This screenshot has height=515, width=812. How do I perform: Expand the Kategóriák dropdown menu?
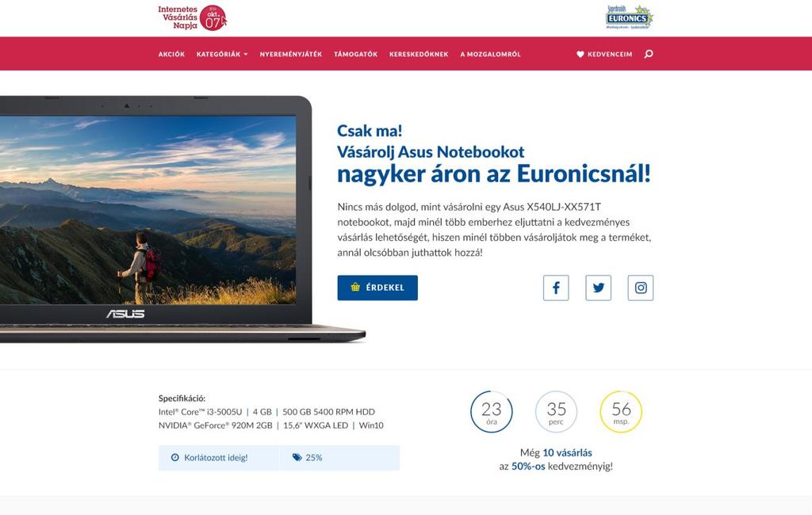tap(222, 55)
